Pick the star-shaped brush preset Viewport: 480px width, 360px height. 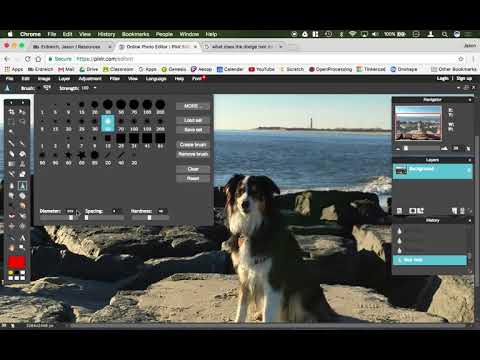tap(81, 155)
